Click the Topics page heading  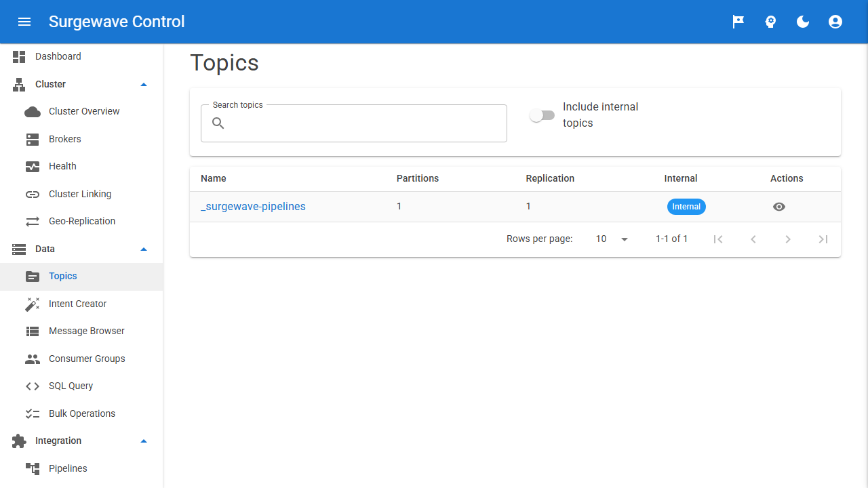pos(224,62)
